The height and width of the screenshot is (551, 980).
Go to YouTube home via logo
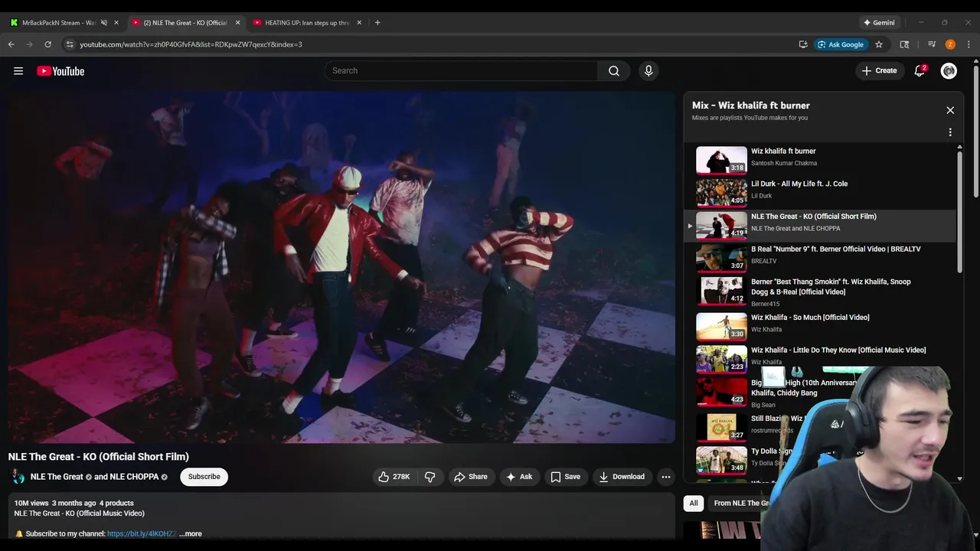(60, 71)
